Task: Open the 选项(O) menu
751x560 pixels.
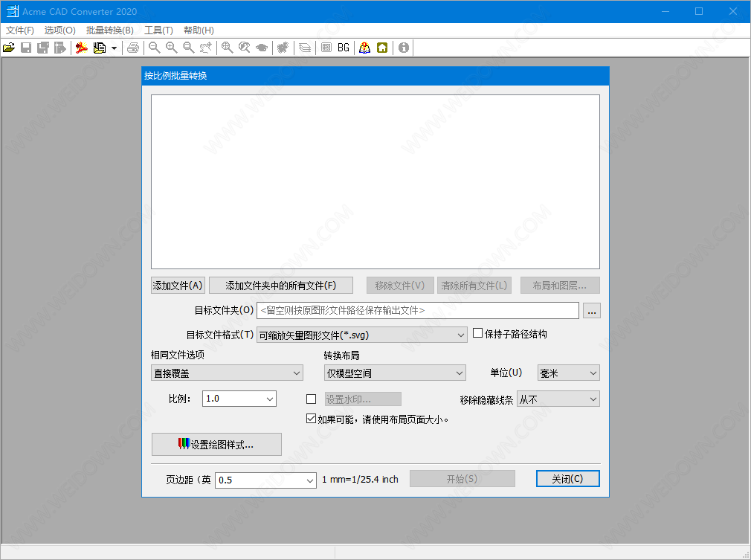Action: coord(60,30)
